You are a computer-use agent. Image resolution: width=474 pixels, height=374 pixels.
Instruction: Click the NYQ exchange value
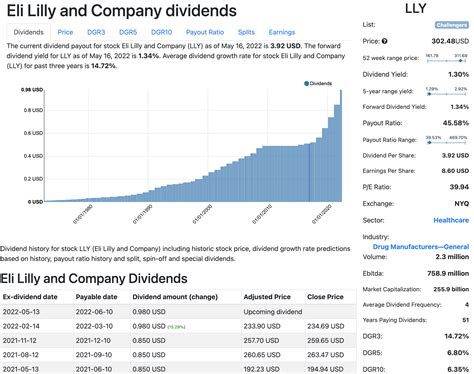[462, 203]
